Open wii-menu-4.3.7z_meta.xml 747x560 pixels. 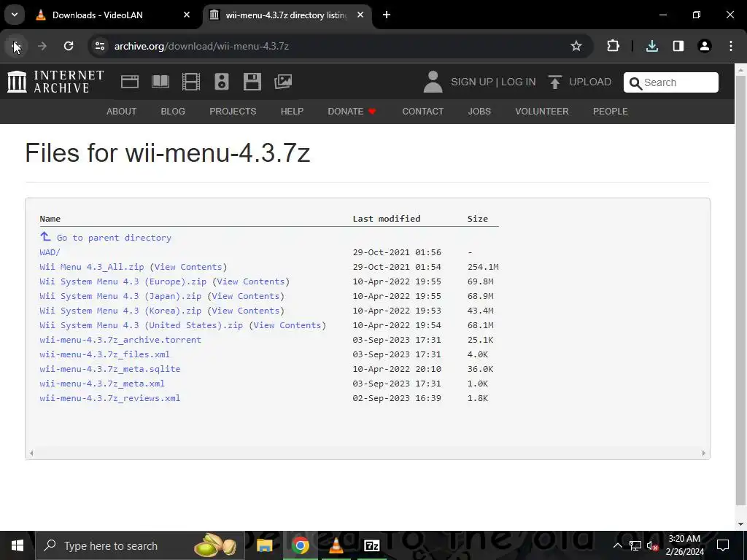tap(102, 384)
